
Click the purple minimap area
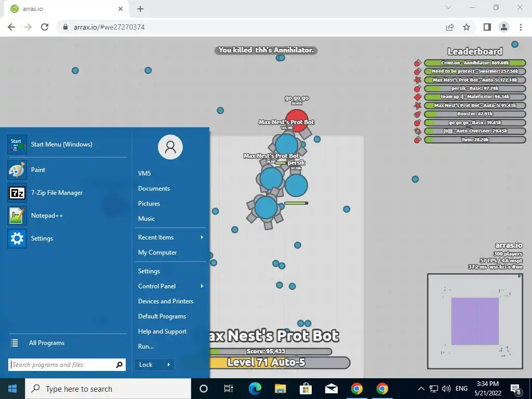tap(475, 321)
